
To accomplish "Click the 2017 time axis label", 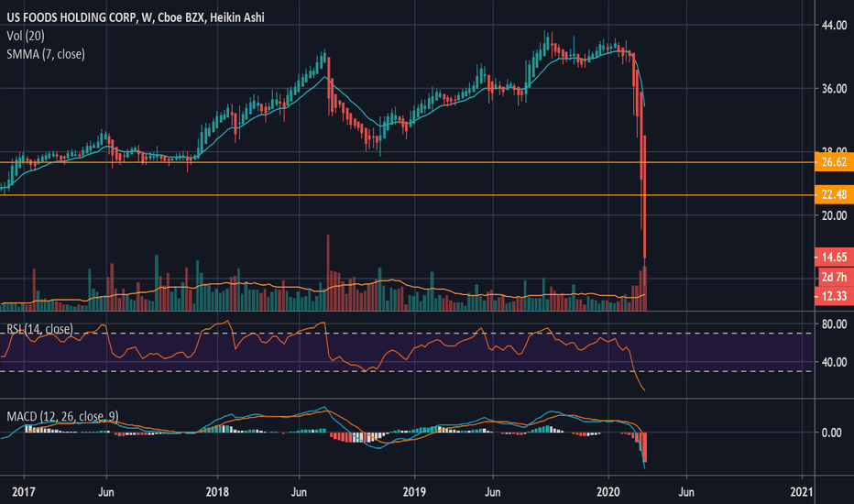I will [x=24, y=492].
